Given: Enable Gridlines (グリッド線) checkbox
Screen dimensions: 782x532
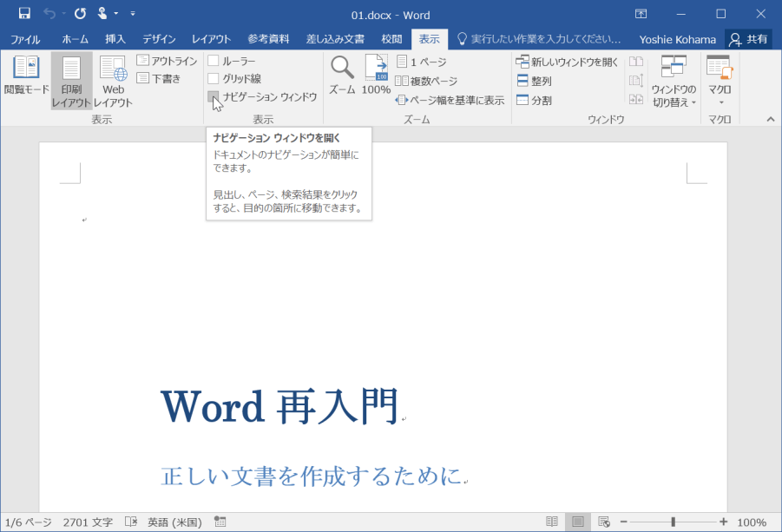Looking at the screenshot, I should click(214, 78).
